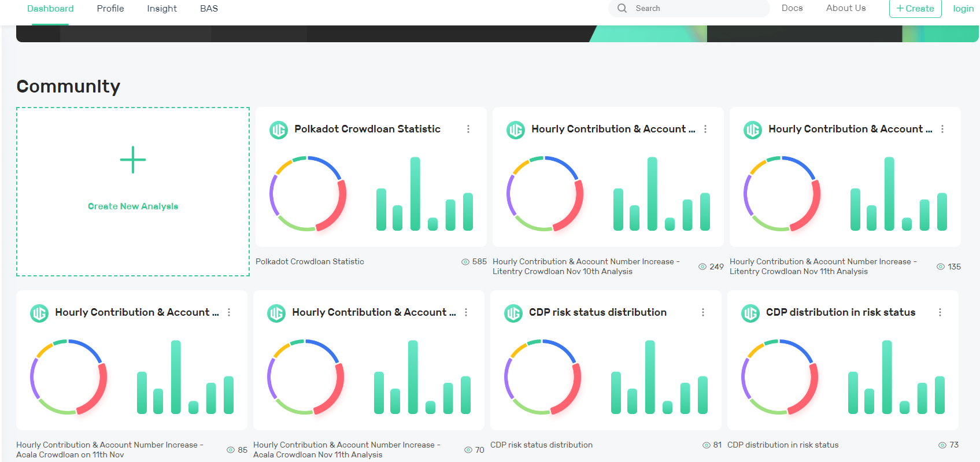The height and width of the screenshot is (462, 980).
Task: Click logo icon on CDP distribution in risk status card
Action: [750, 313]
